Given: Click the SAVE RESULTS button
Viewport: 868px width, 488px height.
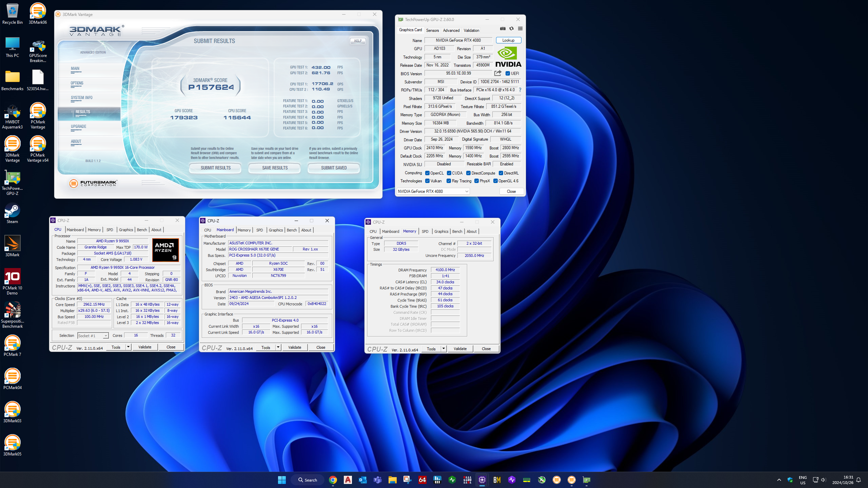Looking at the screenshot, I should click(275, 168).
